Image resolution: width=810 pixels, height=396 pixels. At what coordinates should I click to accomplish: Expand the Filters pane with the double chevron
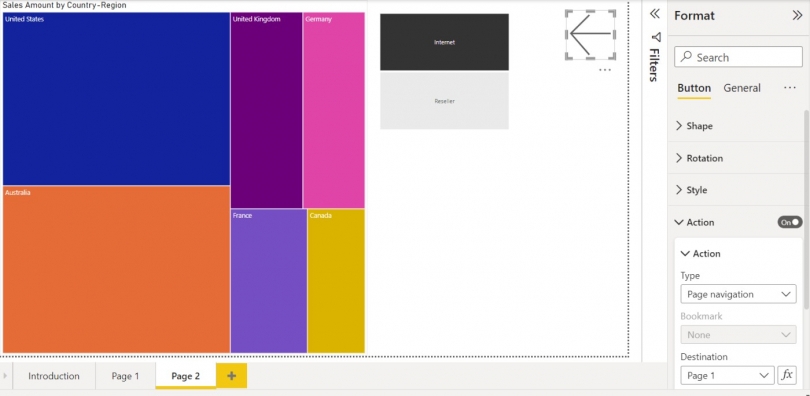655,14
